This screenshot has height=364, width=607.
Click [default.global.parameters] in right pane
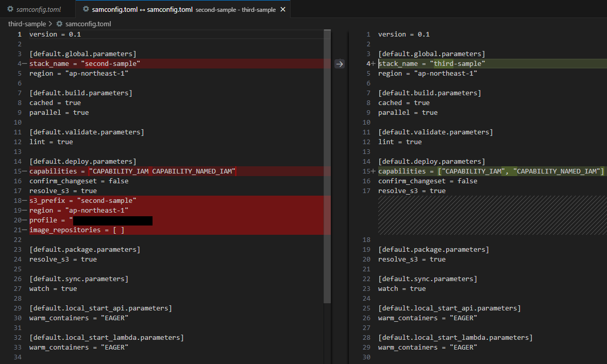(432, 54)
